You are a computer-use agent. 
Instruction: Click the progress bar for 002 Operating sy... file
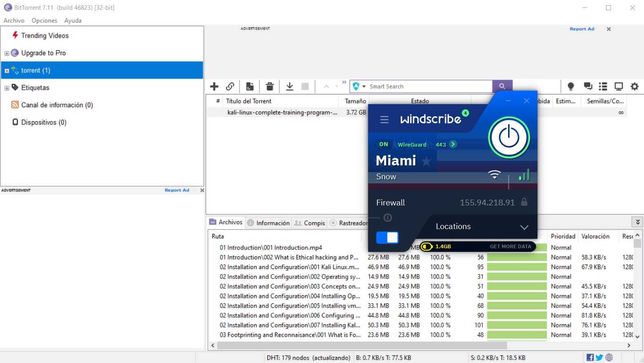click(517, 277)
